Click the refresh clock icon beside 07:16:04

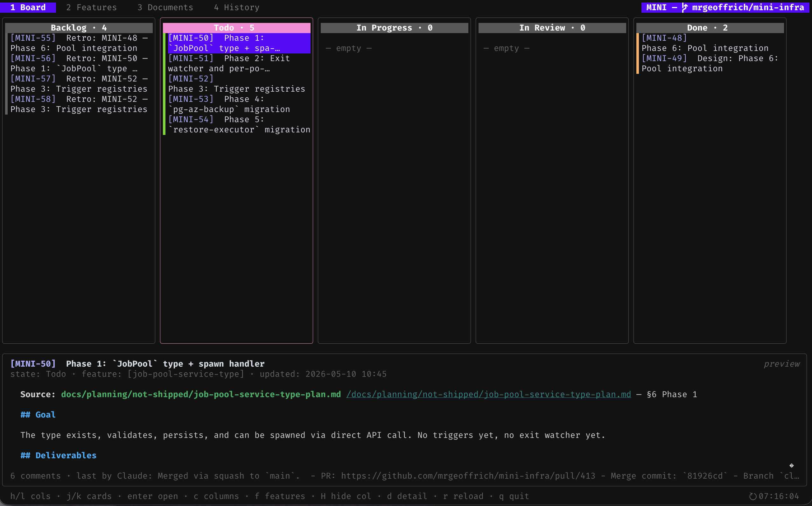click(x=753, y=496)
